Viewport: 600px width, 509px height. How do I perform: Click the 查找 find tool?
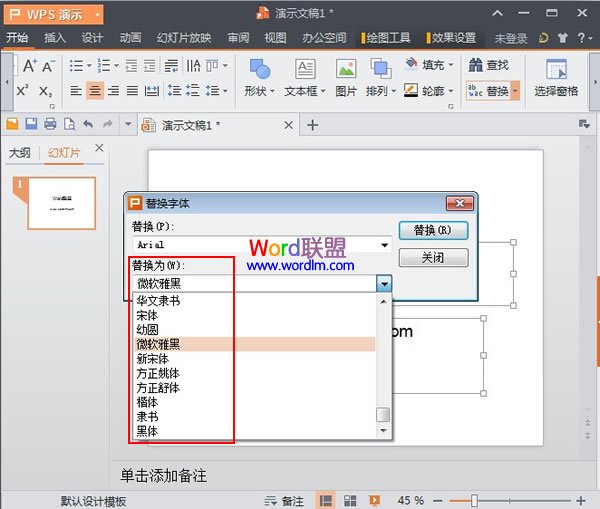pos(489,65)
